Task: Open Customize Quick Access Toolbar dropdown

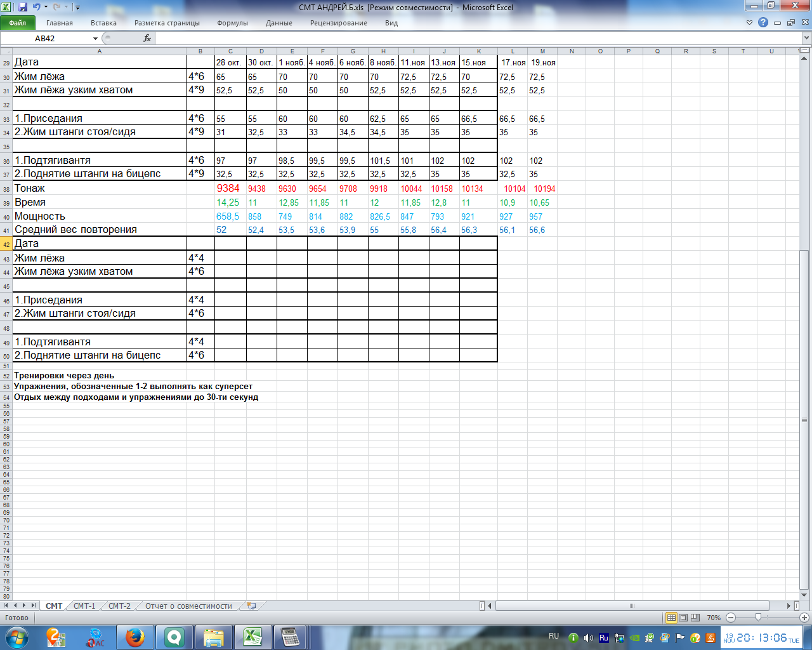Action: [x=77, y=8]
